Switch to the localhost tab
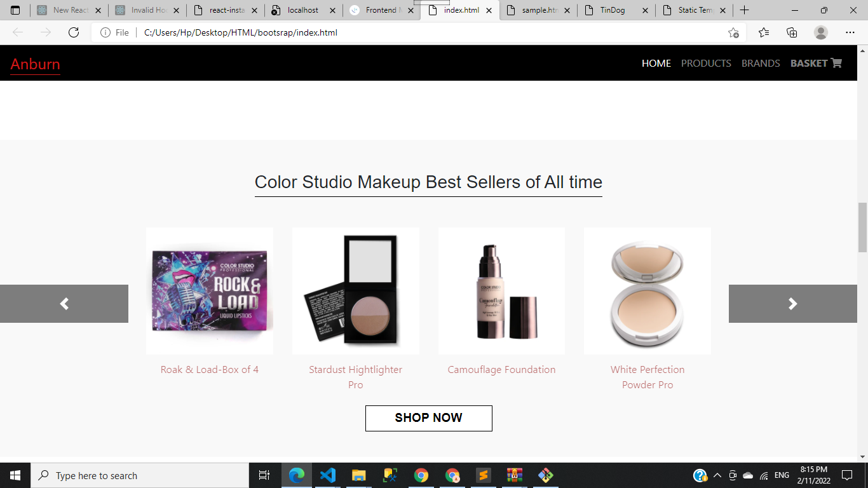This screenshot has width=868, height=488. coord(303,10)
